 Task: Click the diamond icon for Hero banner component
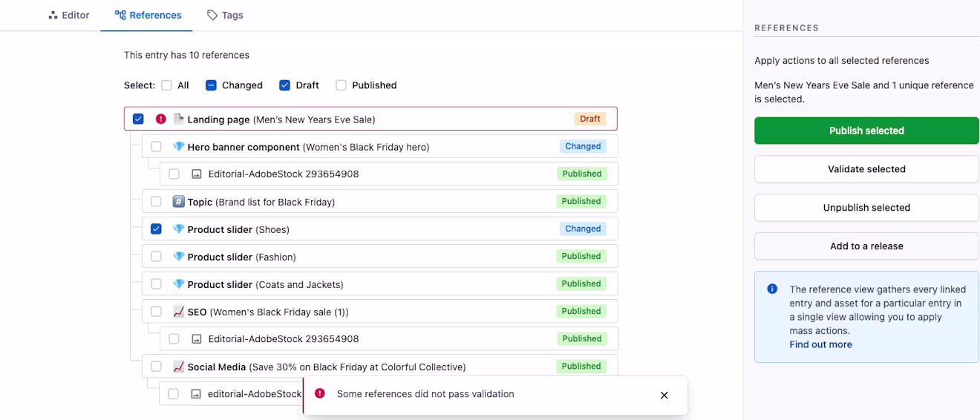pos(178,147)
